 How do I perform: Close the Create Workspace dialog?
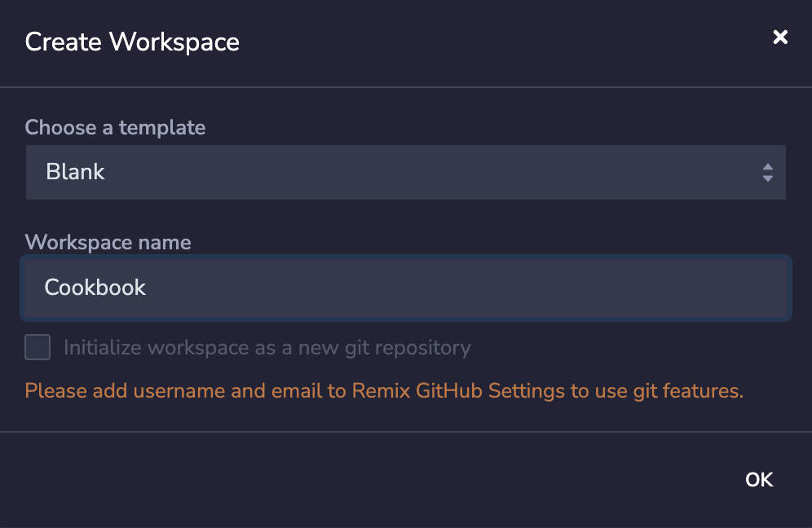coord(780,37)
